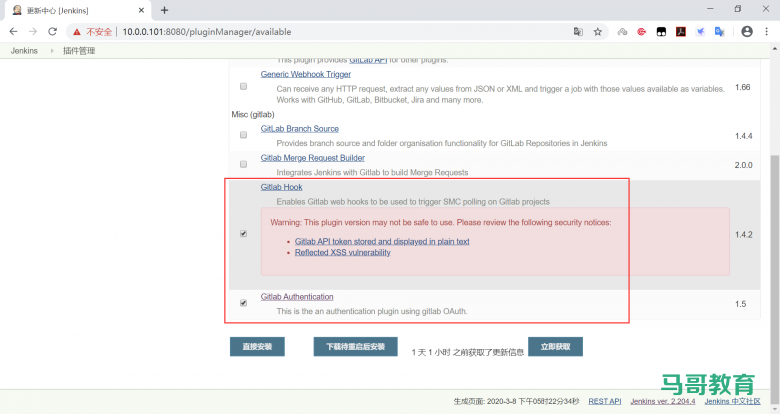Screen dimensions: 780x414
Task: Close the Jenkins update center tab
Action: pyautogui.click(x=141, y=10)
